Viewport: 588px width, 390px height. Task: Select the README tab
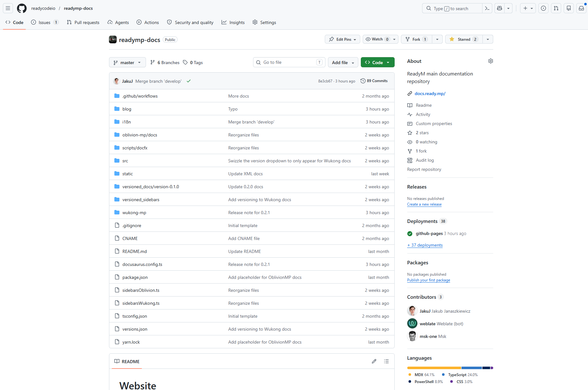point(127,361)
